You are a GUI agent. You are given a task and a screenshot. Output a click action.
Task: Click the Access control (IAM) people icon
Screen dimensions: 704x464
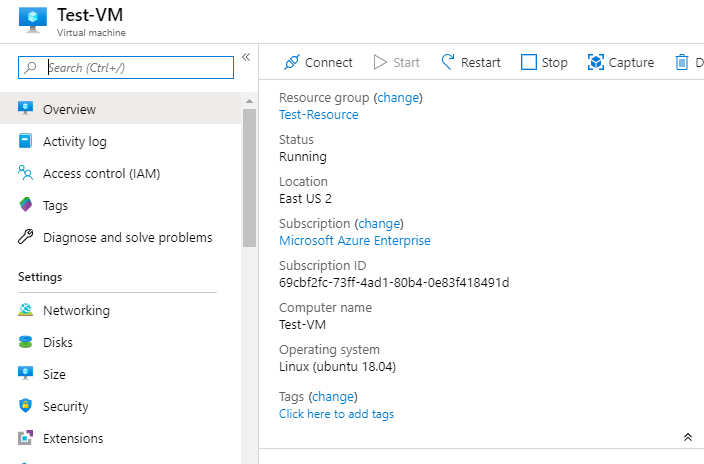pos(26,172)
